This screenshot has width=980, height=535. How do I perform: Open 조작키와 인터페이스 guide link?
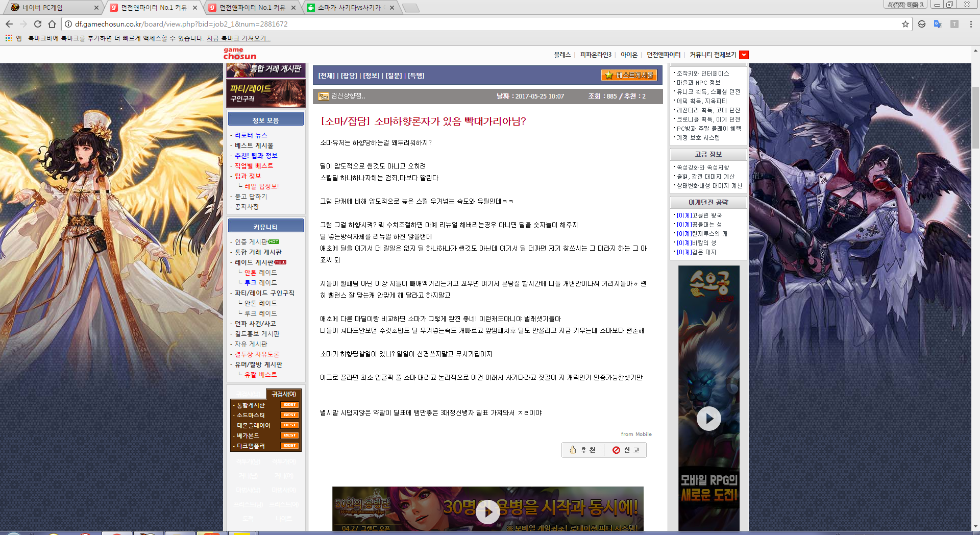703,74
